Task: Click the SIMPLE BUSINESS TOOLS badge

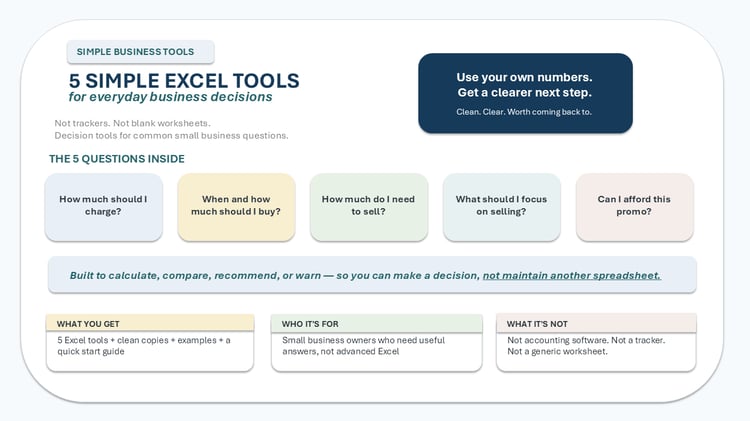Action: 140,52
